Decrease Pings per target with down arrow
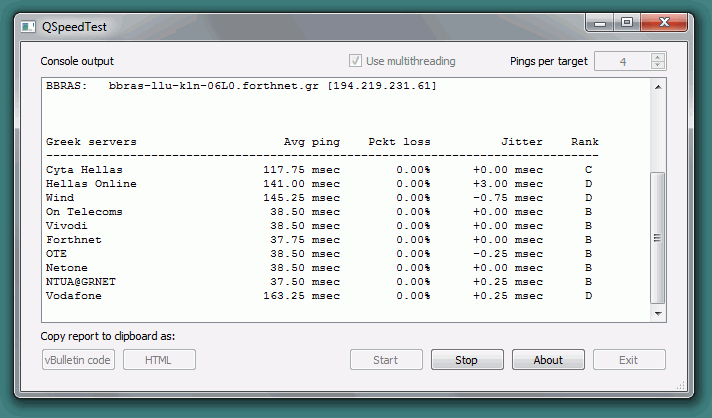 tap(658, 65)
